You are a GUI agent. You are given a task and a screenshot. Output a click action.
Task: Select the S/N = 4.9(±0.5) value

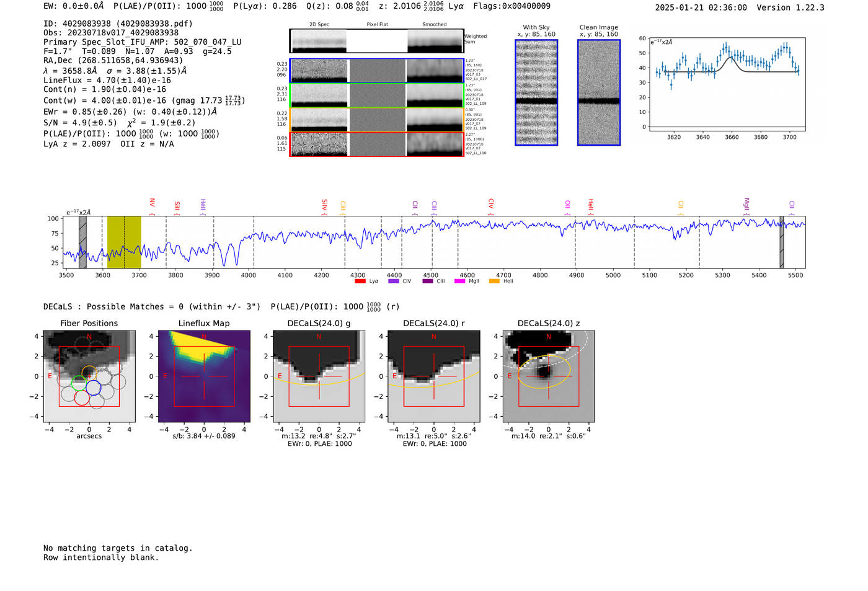(80, 123)
